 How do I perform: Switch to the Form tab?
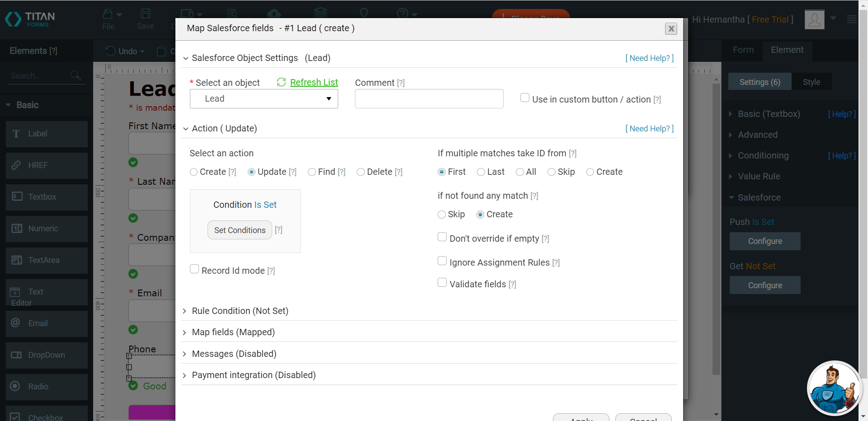tap(743, 50)
